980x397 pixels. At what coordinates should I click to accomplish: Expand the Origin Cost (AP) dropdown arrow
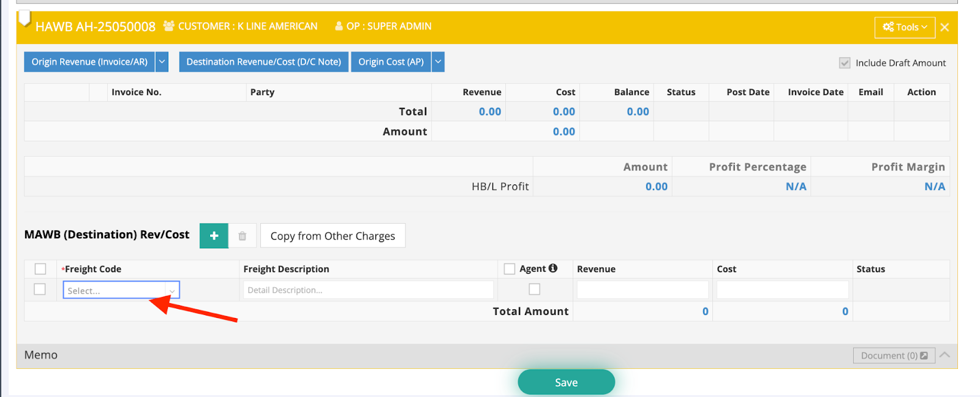tap(438, 62)
